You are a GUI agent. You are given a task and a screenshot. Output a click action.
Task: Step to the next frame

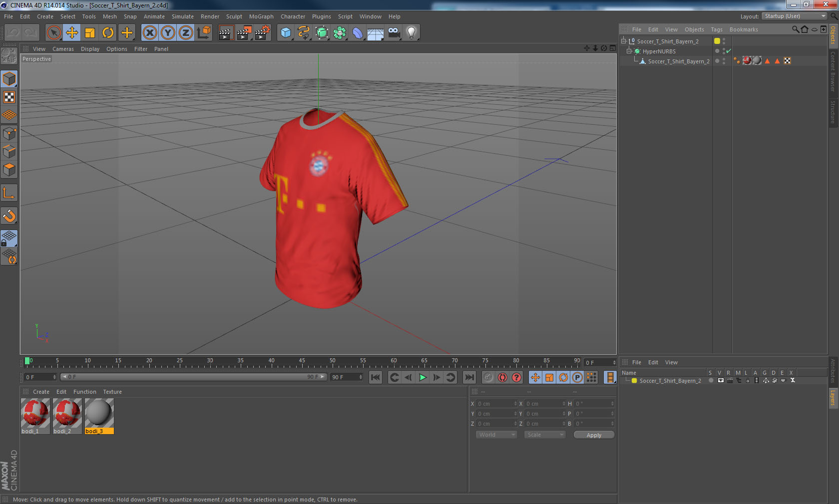click(436, 377)
